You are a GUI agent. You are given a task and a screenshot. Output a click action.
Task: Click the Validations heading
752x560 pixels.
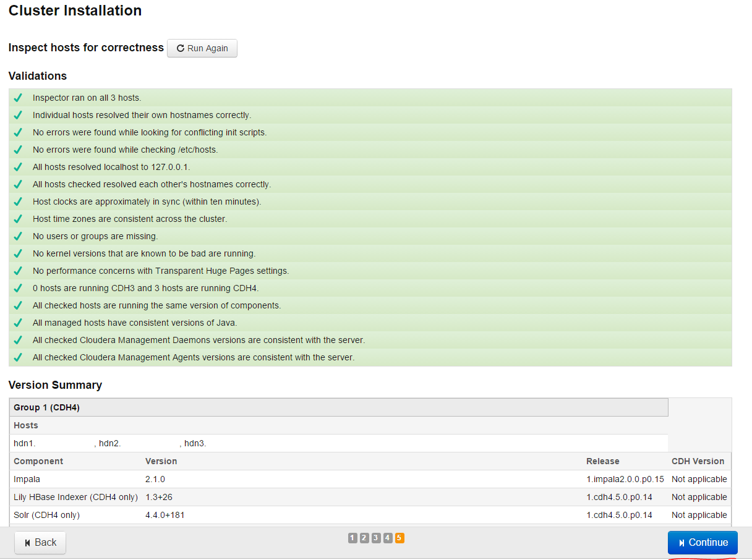tap(38, 76)
